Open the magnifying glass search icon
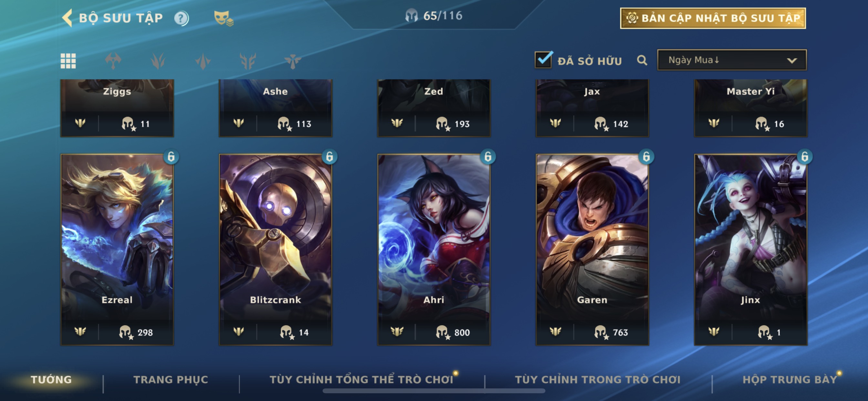 tap(642, 60)
